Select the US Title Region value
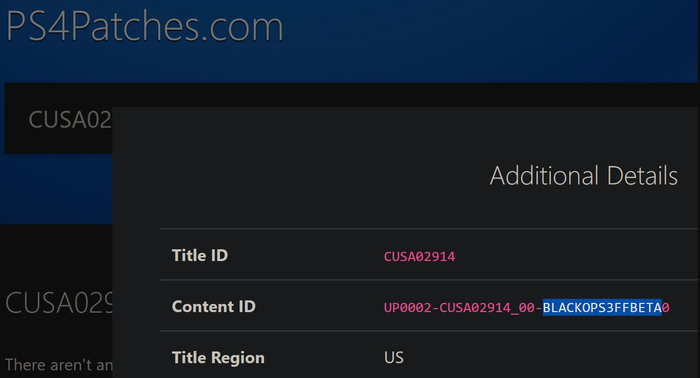Screen dimensions: 700x378 pos(393,357)
